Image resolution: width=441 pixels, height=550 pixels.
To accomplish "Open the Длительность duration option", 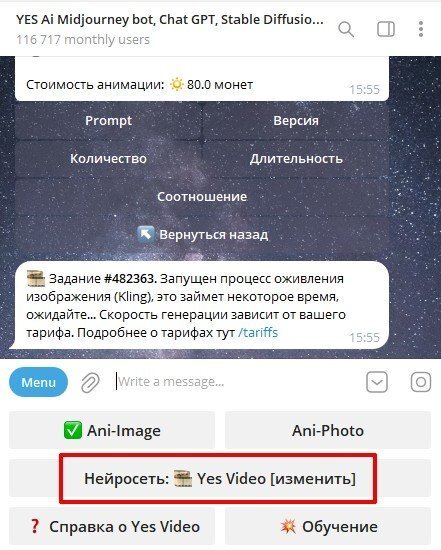I will click(x=296, y=159).
